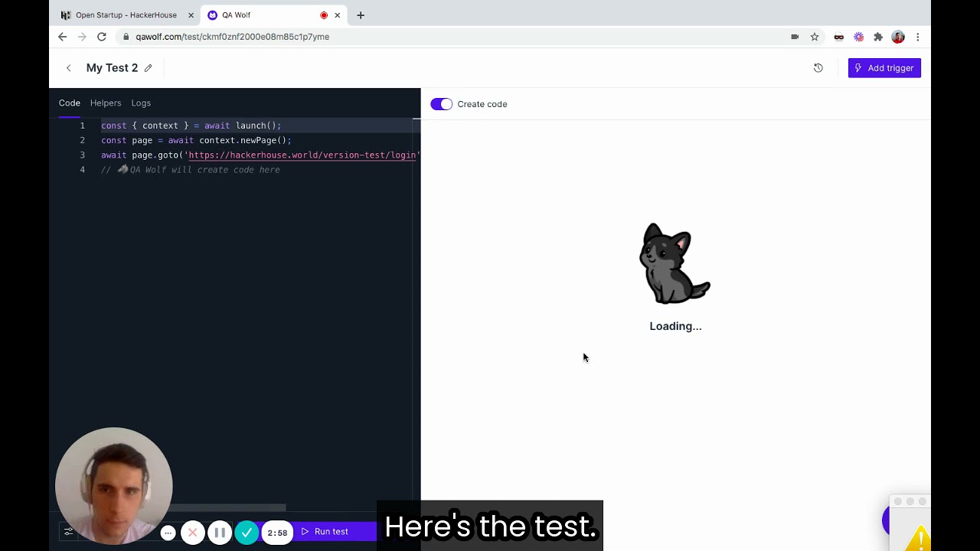The height and width of the screenshot is (551, 980).
Task: Open a new browser tab with plus
Action: point(361,15)
